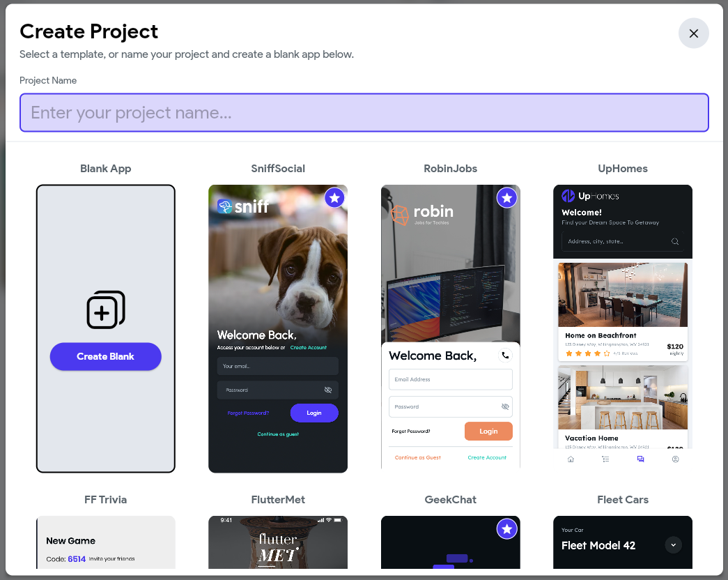Toggle the star badge on GeekChat template
The image size is (728, 580).
pos(506,529)
